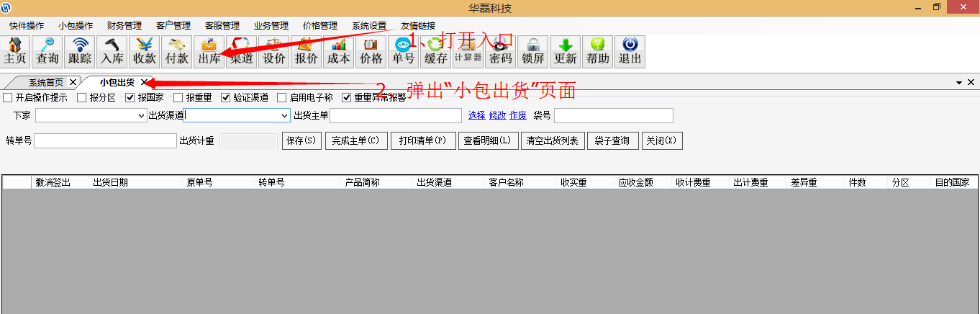Open the 财务管理 menu
This screenshot has height=314, width=980.
pos(124,25)
